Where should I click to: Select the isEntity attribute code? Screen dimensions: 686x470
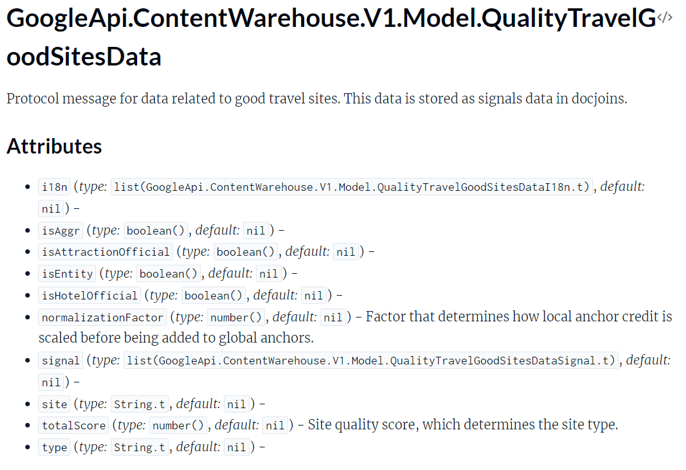click(x=67, y=274)
